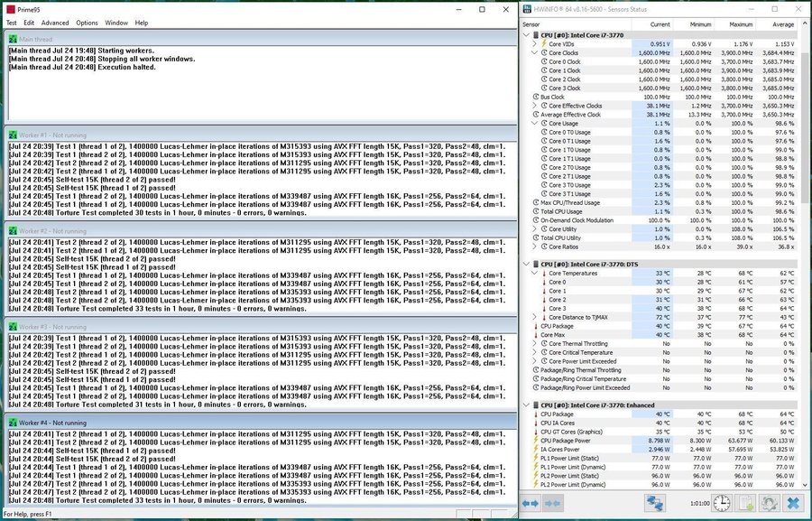Screen dimensions: 812x521
Task: Click the HWiNFO app icon in its title bar
Action: pos(527,9)
